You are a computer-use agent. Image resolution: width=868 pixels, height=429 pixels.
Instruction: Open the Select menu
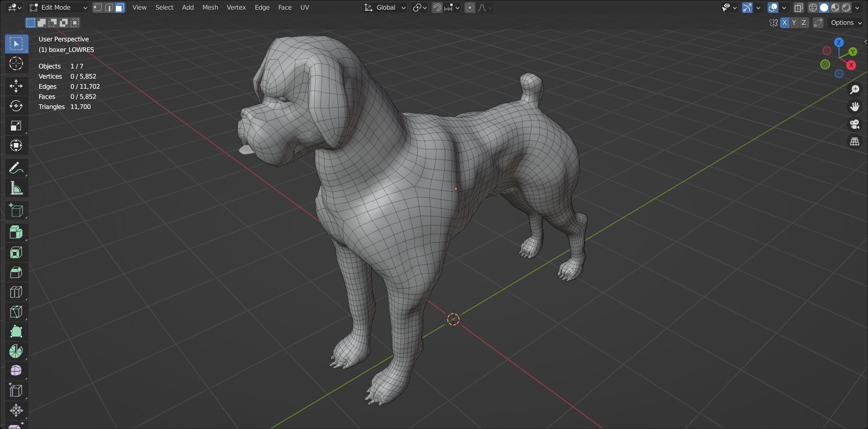click(164, 7)
